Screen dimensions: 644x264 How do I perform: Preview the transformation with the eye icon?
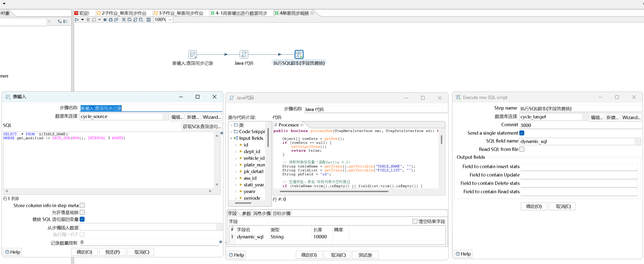coord(105,20)
